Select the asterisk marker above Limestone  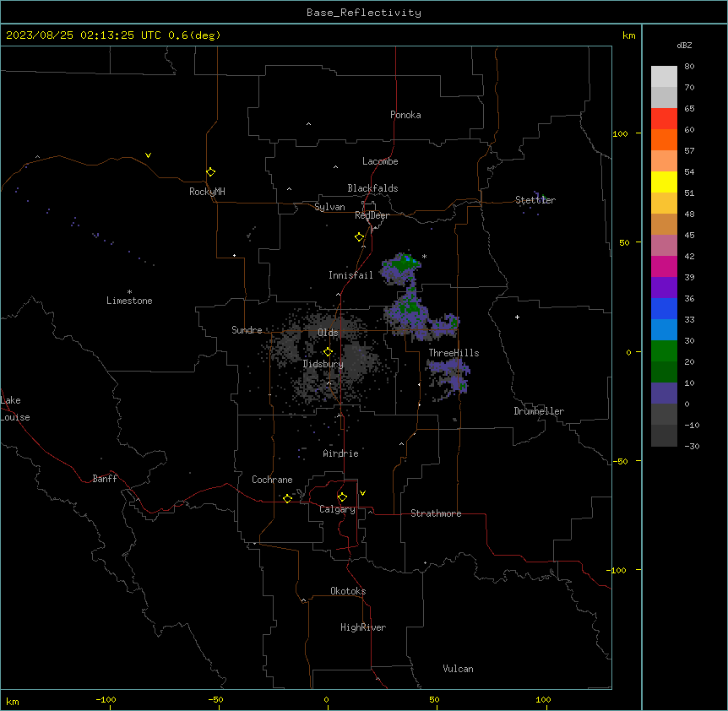(x=129, y=291)
